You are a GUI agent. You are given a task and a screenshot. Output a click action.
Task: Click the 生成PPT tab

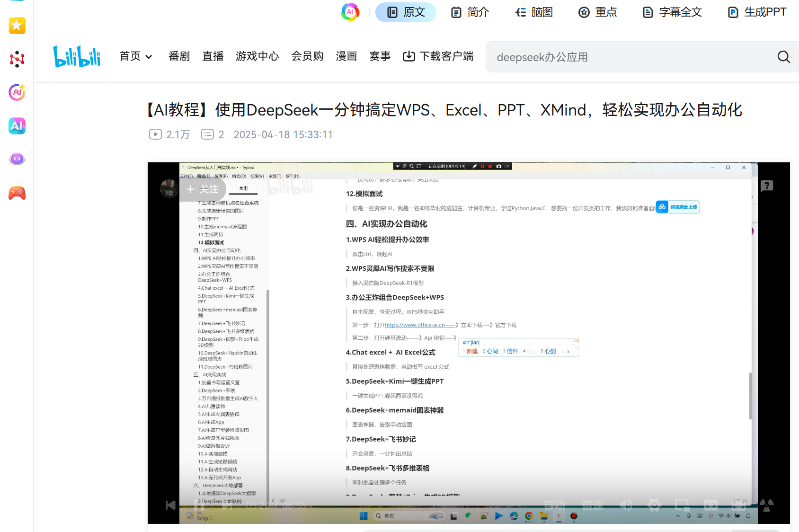tap(756, 12)
